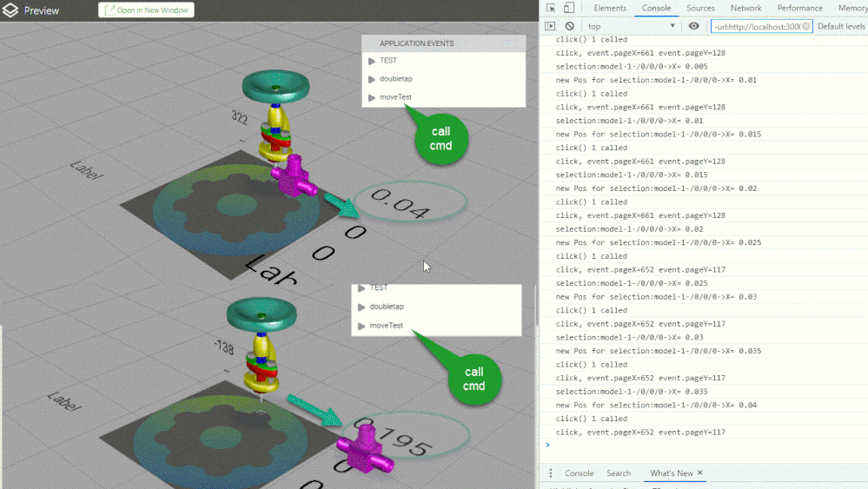
Task: Click log line new Pos X= 0.035
Action: click(x=659, y=351)
